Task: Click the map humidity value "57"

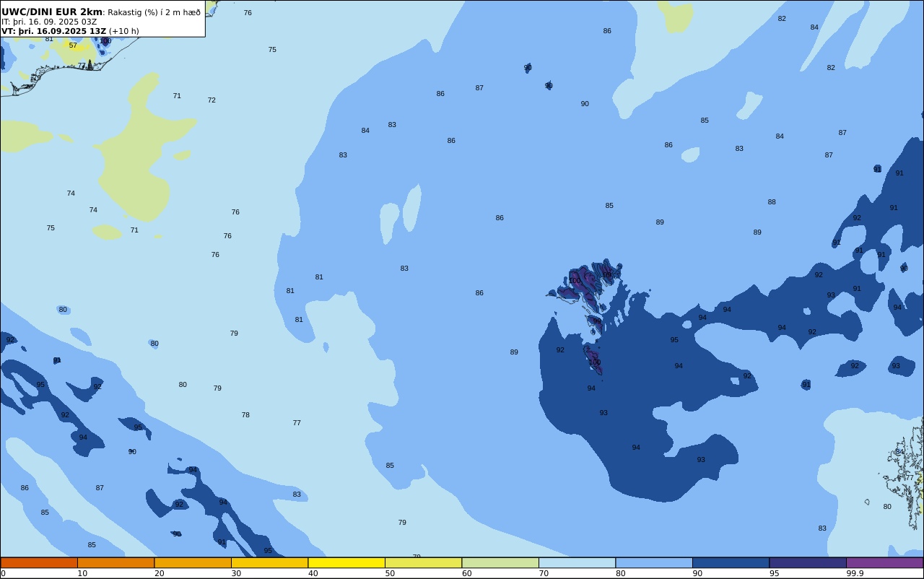Action: coord(73,45)
